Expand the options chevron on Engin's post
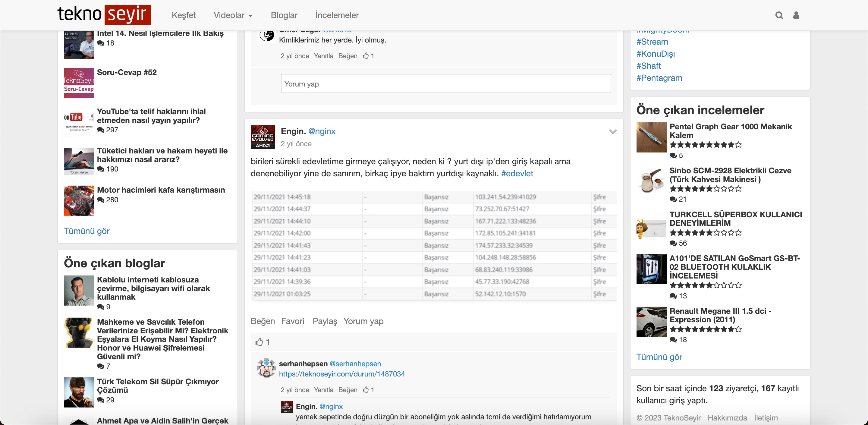The width and height of the screenshot is (868, 425). 613,132
